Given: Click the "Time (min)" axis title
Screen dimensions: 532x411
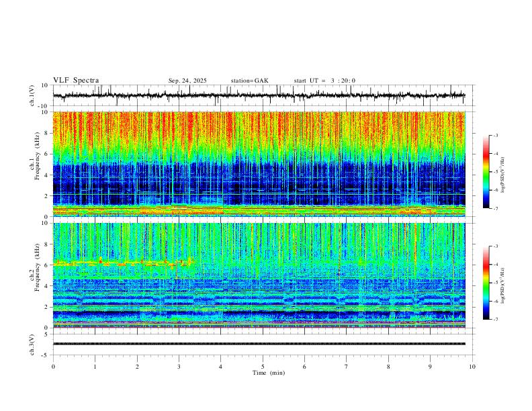Looking at the screenshot, I should (x=269, y=373).
